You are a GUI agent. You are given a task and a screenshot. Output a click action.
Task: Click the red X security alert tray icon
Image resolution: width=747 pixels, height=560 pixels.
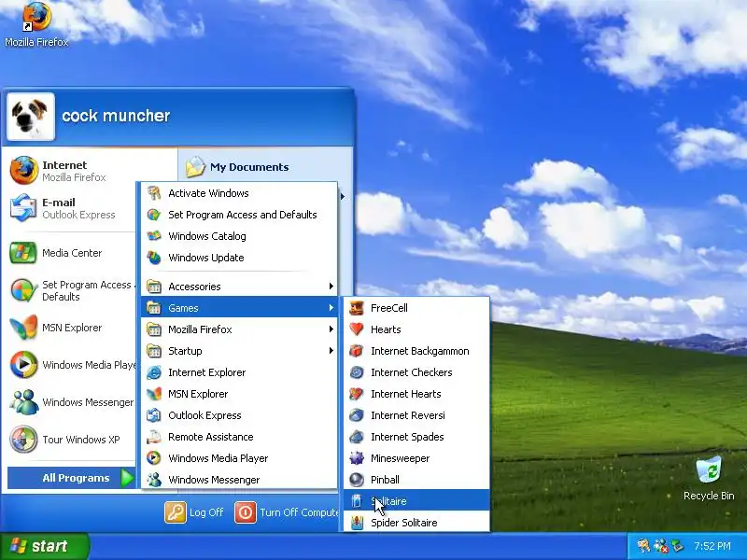661,546
